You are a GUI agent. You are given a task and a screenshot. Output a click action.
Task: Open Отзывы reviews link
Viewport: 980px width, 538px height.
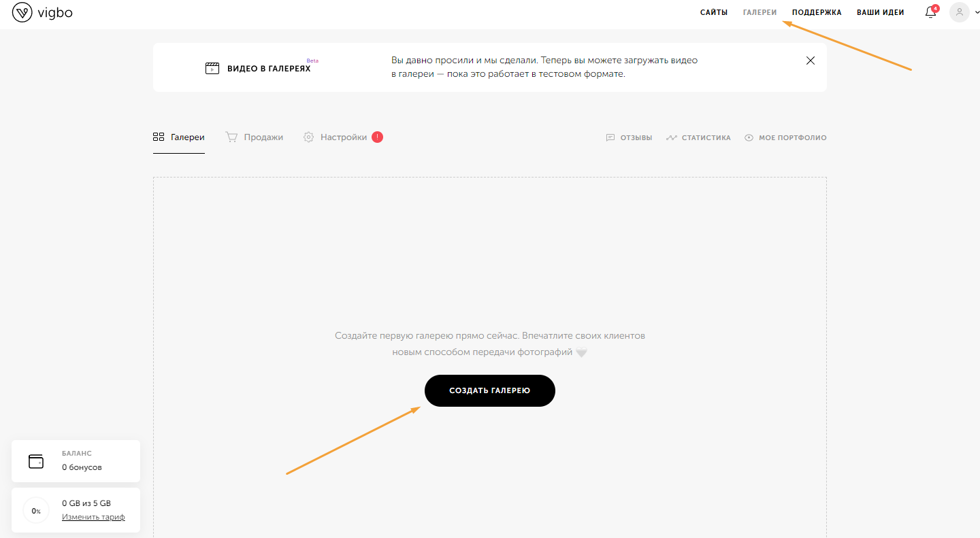(629, 137)
